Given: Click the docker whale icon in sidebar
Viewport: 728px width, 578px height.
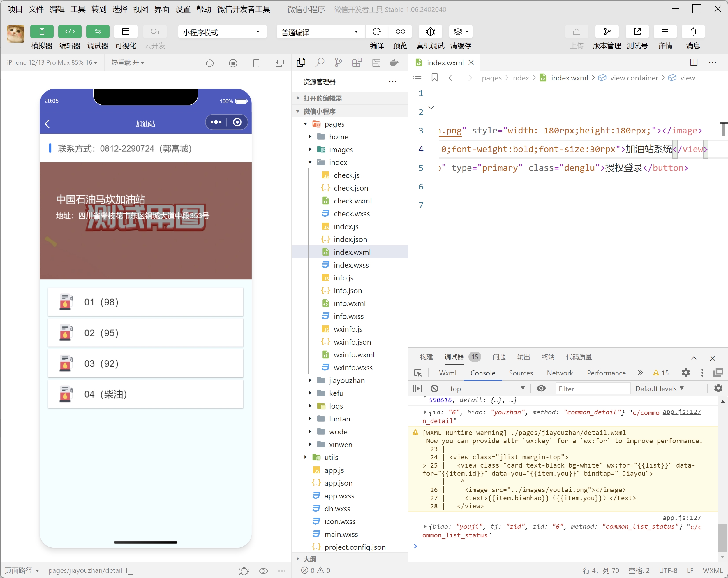Looking at the screenshot, I should [394, 62].
